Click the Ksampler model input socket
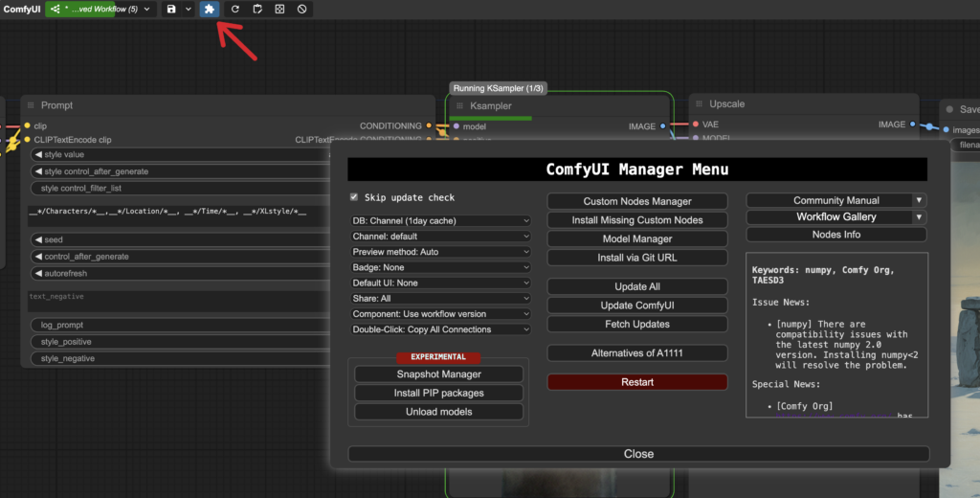 (x=457, y=125)
